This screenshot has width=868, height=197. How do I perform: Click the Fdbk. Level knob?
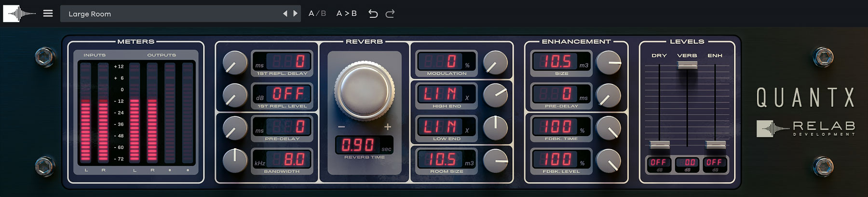609,161
